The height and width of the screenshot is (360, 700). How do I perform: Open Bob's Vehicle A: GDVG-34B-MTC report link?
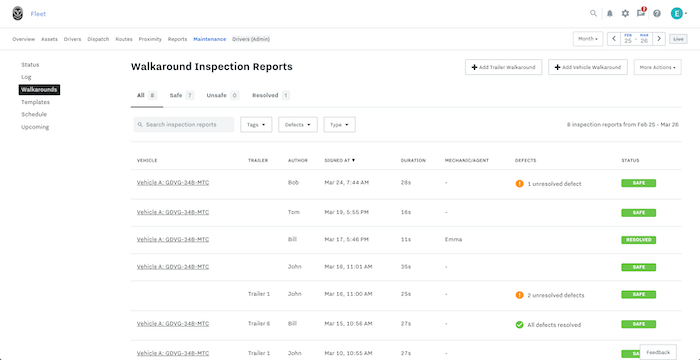tap(173, 183)
